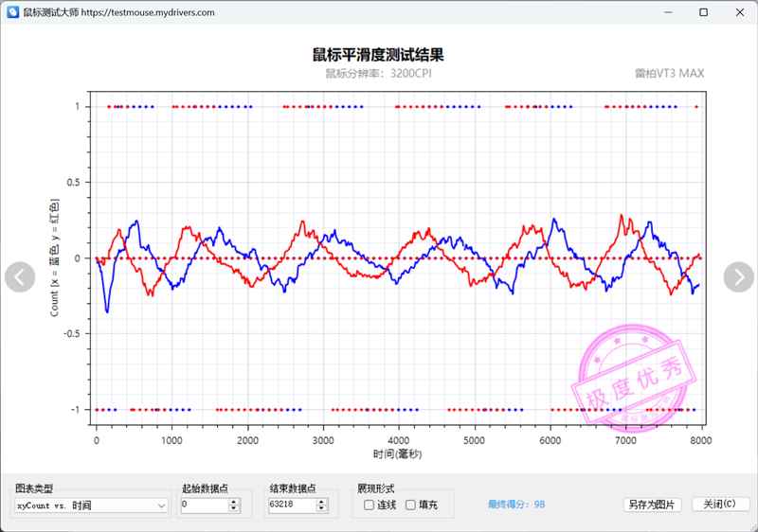Increase the 结束数据点 value
This screenshot has width=758, height=532.
[x=321, y=502]
